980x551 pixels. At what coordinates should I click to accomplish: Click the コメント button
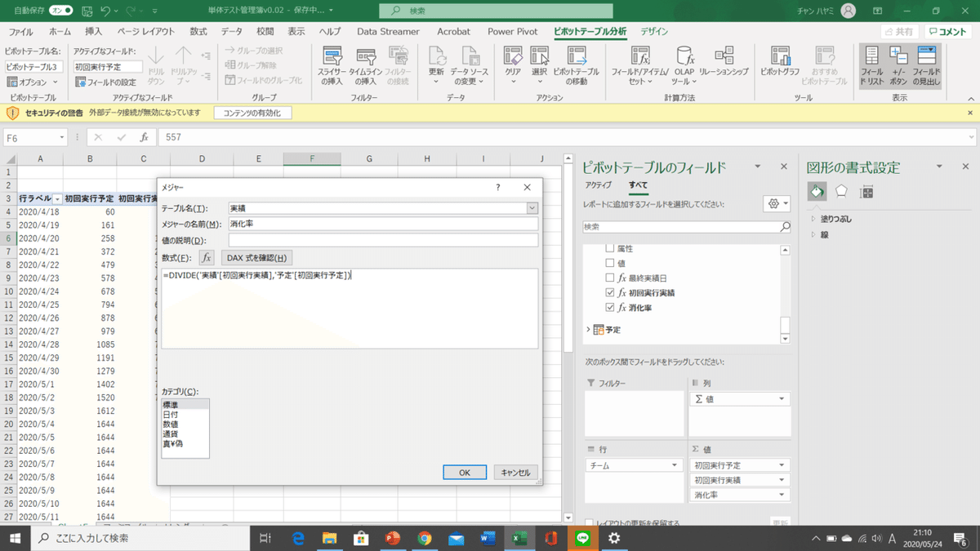[948, 32]
